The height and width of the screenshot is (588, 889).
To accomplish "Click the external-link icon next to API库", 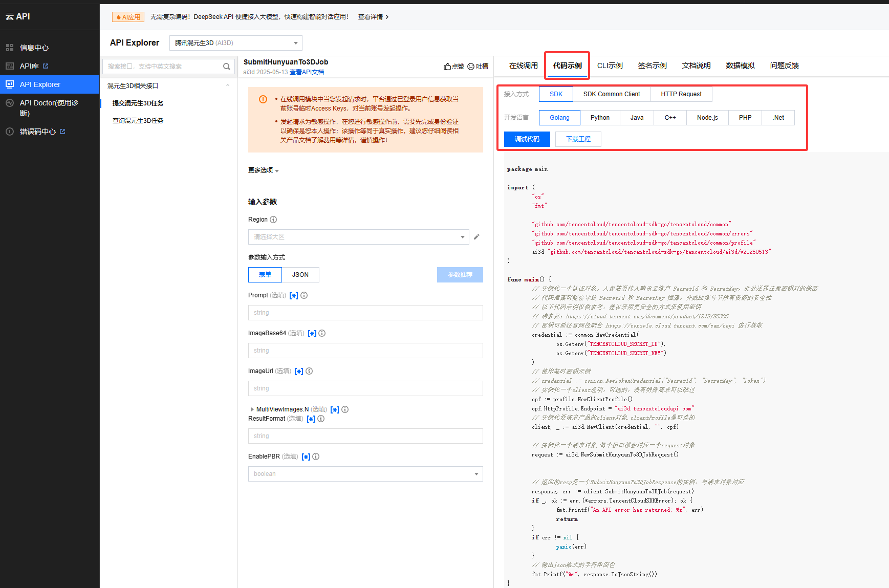I will [x=46, y=66].
